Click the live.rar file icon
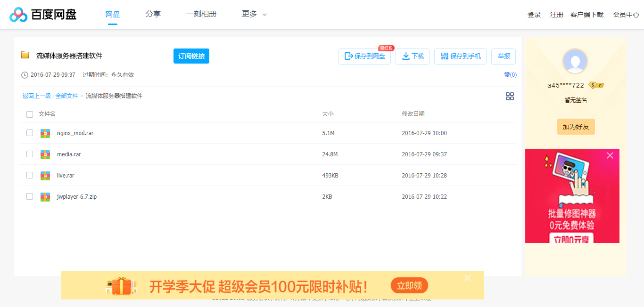This screenshot has height=307, width=644. [x=45, y=175]
